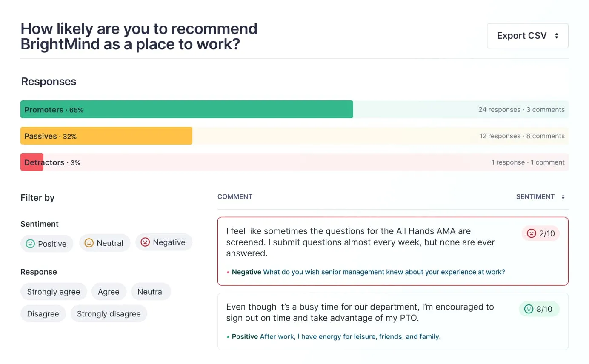Click the sort arrows next to Sentiment column
Viewport: 589px width, 364px height.
tap(563, 197)
